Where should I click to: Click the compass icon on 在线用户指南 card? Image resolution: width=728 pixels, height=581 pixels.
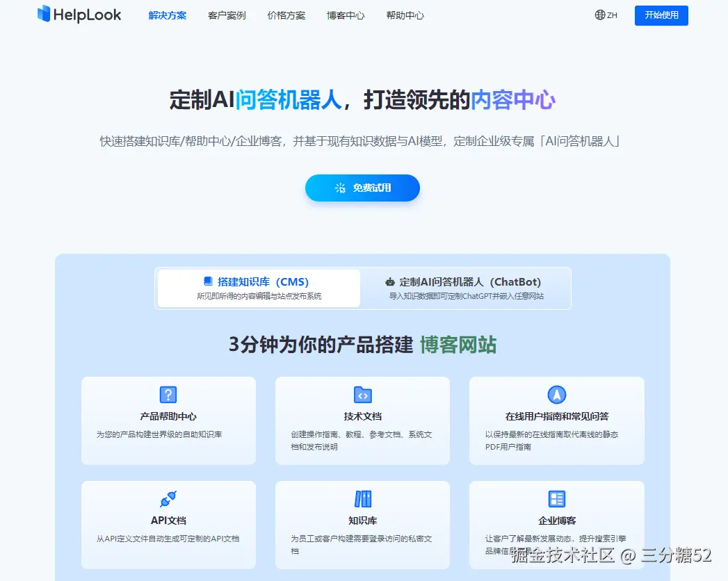[x=556, y=395]
